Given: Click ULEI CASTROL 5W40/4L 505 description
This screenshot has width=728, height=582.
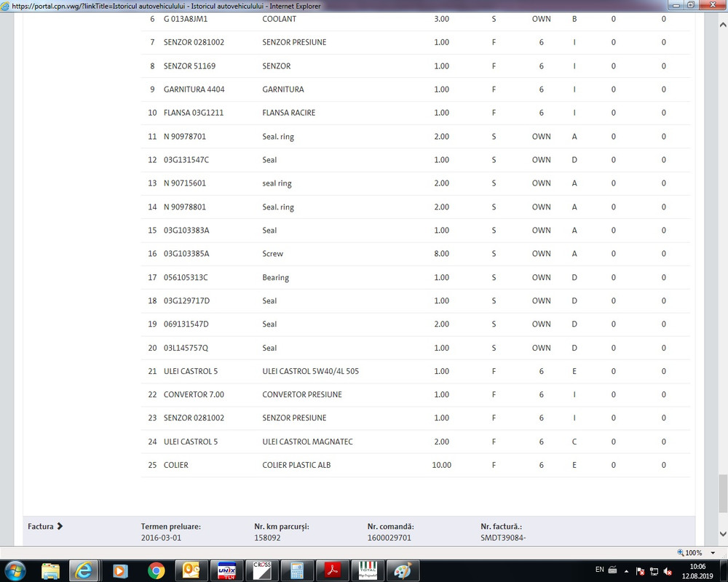Looking at the screenshot, I should tap(311, 371).
